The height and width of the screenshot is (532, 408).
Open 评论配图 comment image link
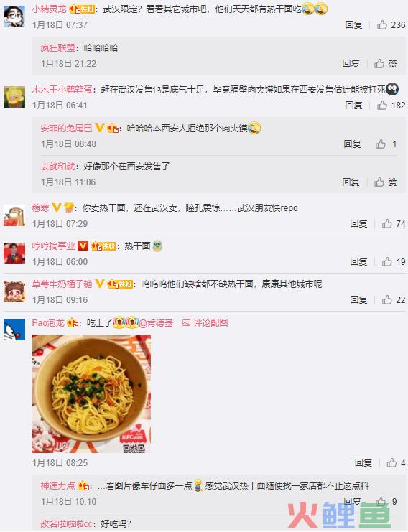click(205, 322)
